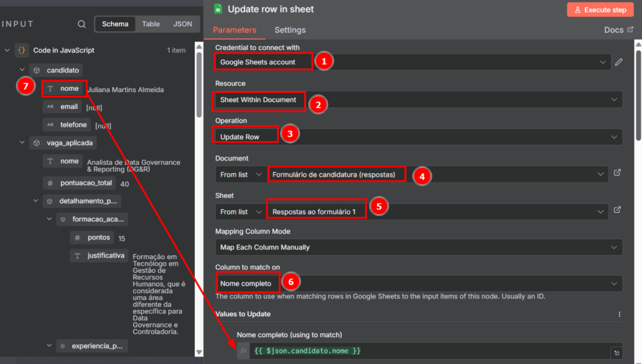Image resolution: width=642 pixels, height=364 pixels.
Task: Click the telefone string type icon
Action: tap(50, 125)
